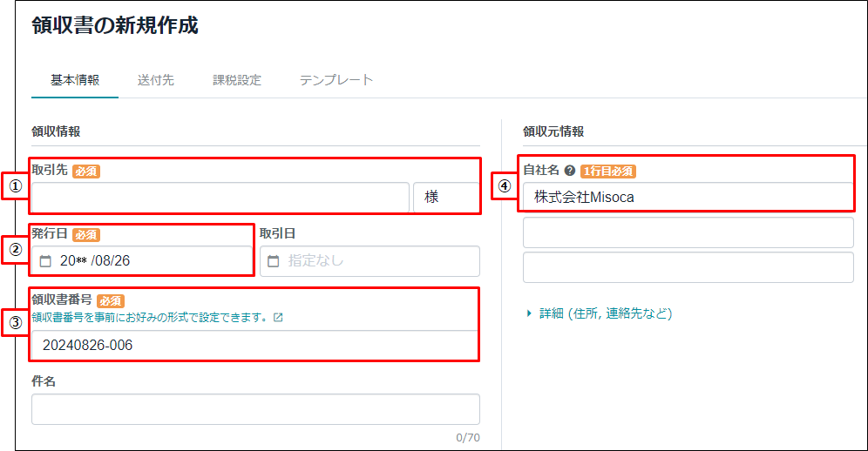Viewport: 868px width, 451px height.
Task: Select the 基本情報 tab
Action: click(75, 80)
